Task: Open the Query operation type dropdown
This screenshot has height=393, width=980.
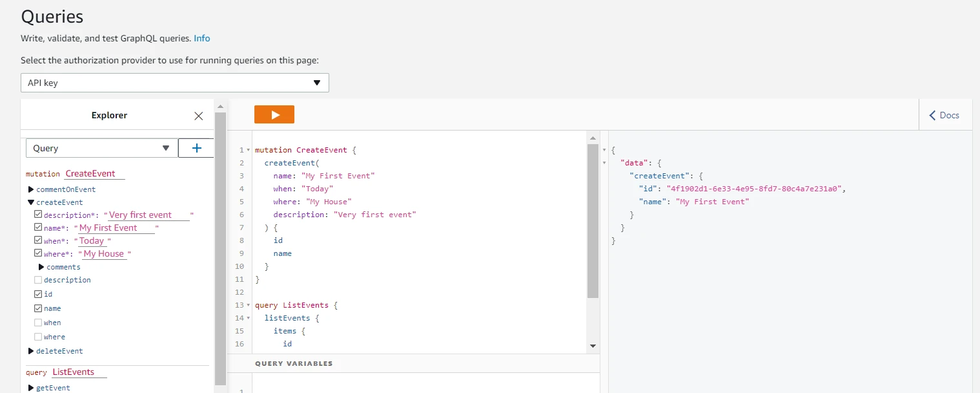Action: 101,148
